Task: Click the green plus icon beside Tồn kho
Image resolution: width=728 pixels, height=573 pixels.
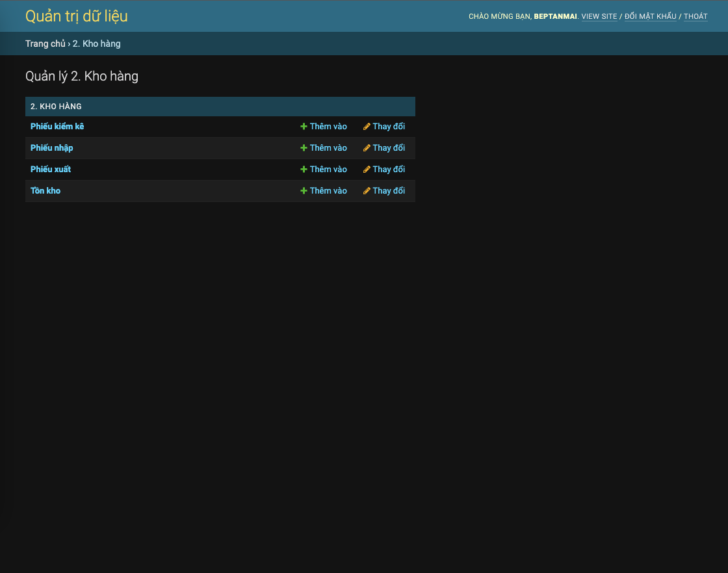Action: tap(303, 190)
